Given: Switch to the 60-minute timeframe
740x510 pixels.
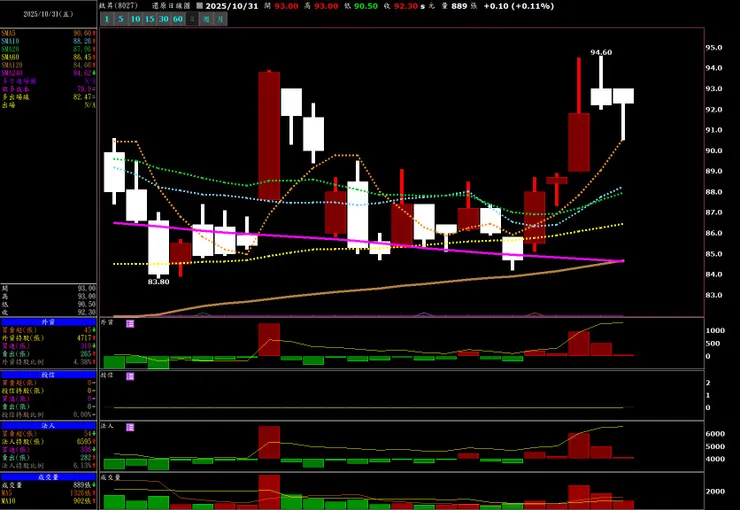Looking at the screenshot, I should tap(178, 19).
